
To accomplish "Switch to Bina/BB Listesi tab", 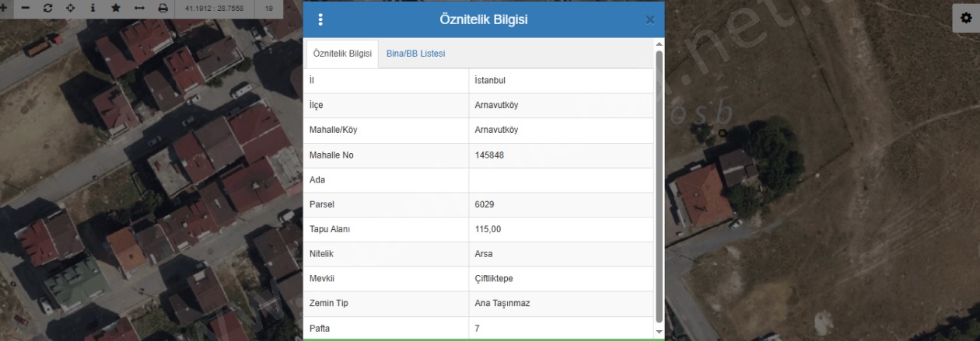I will point(415,54).
